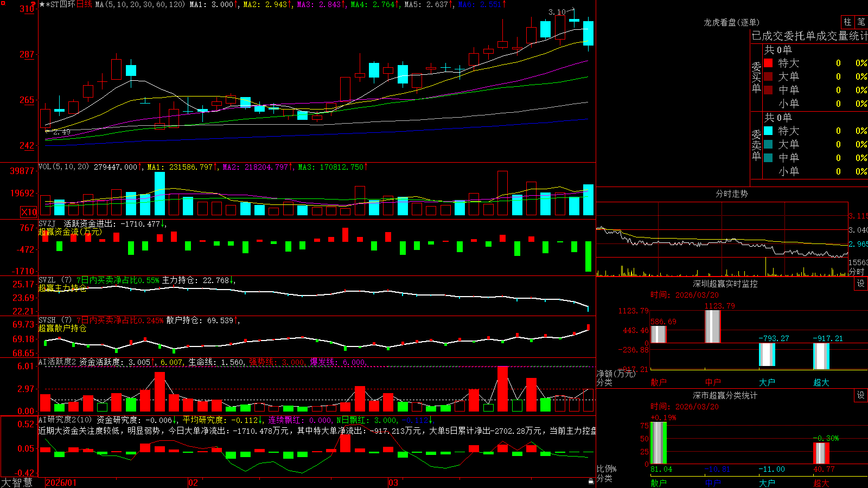Click the 大智慧 logo in bottom-left
Image resolution: width=868 pixels, height=488 pixels.
17,483
